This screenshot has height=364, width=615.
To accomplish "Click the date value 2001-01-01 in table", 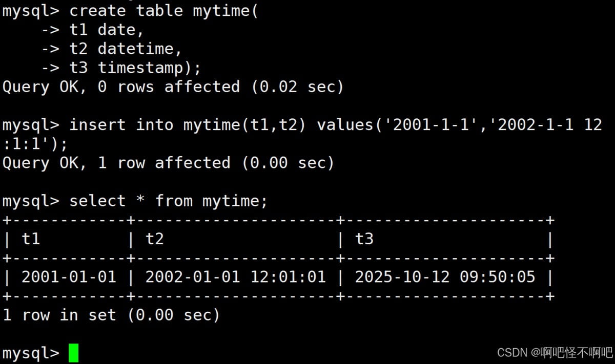I will (69, 277).
